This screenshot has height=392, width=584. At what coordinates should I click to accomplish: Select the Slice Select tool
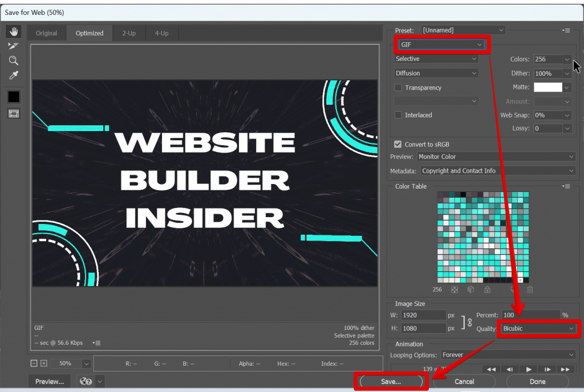coord(13,46)
